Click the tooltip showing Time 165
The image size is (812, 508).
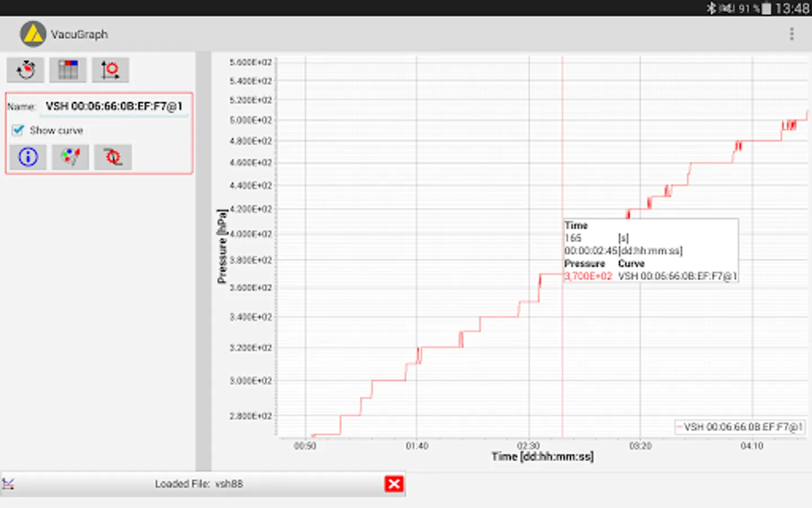tap(651, 250)
